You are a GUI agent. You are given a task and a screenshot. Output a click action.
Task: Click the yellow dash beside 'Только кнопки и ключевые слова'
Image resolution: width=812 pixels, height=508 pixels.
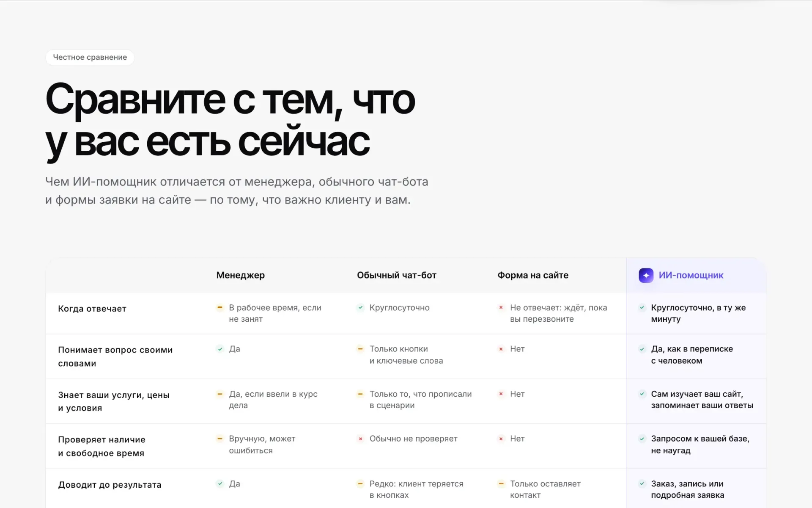click(360, 349)
